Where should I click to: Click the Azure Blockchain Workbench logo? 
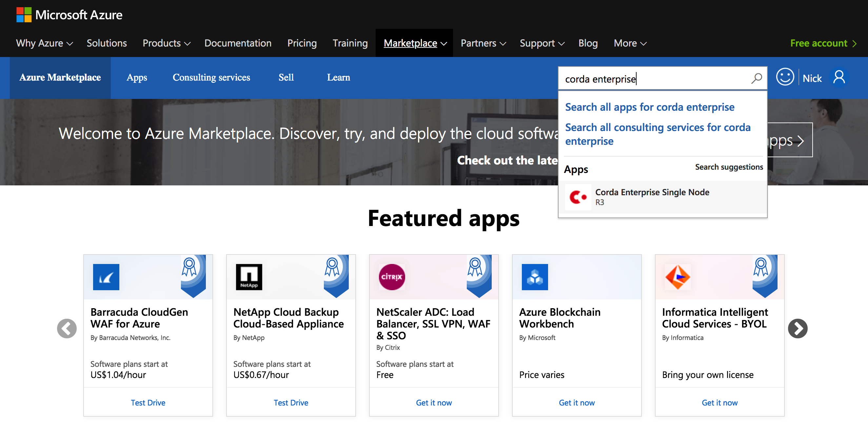(x=534, y=277)
